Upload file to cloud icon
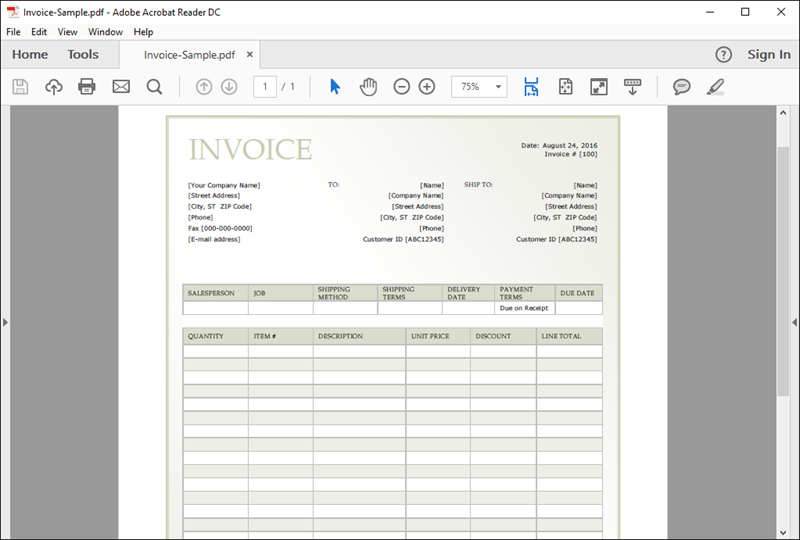 54,87
